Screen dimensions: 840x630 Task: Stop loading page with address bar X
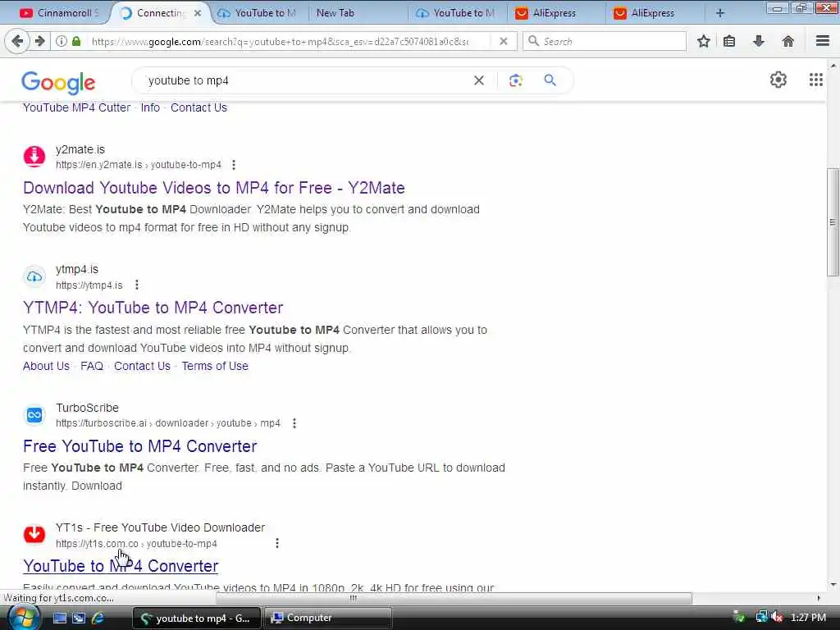[503, 41]
